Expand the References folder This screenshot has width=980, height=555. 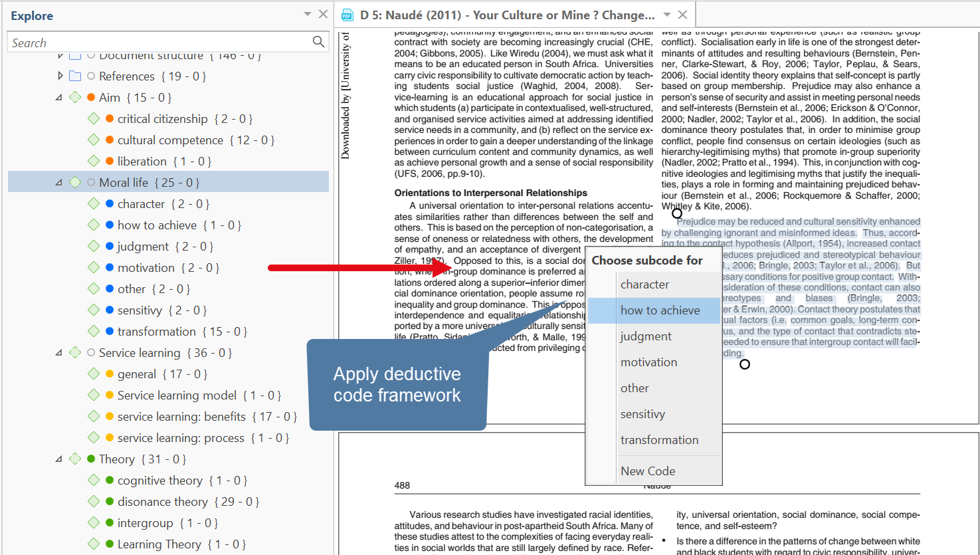[x=60, y=76]
